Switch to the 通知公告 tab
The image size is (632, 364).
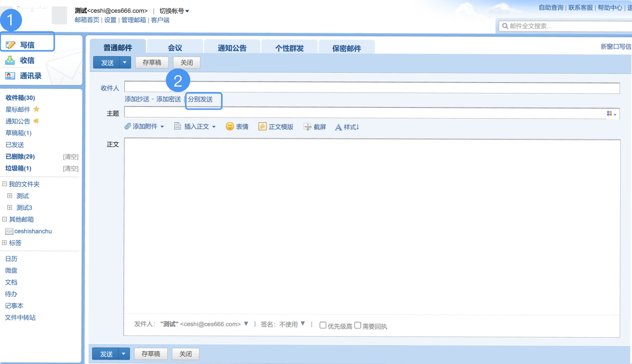[232, 47]
